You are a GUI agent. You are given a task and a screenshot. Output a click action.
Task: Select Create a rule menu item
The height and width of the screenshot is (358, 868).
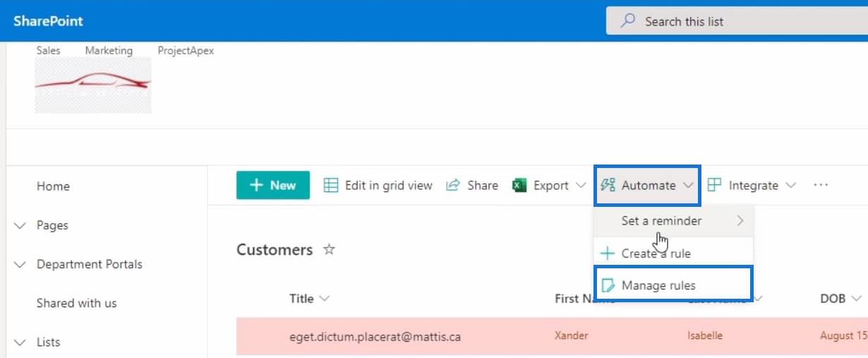click(674, 253)
